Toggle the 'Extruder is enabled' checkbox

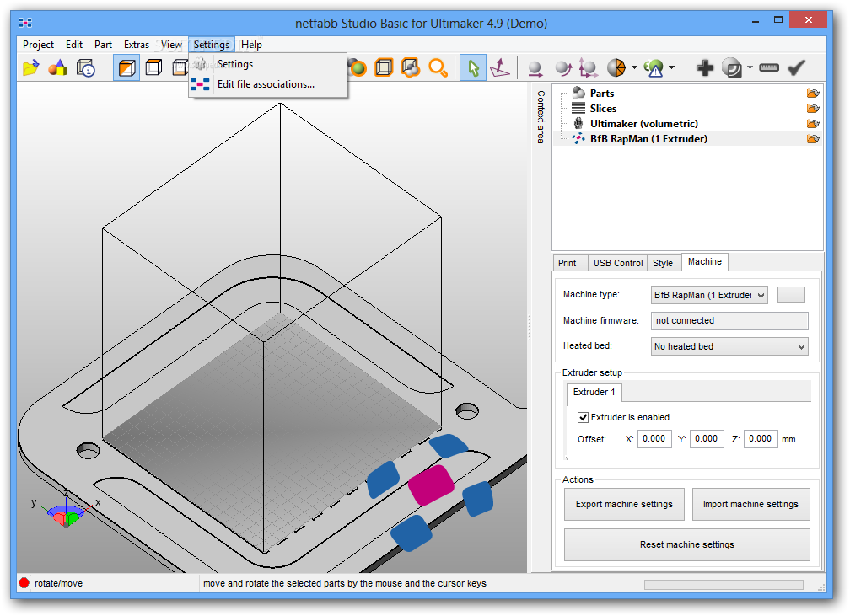tap(583, 417)
